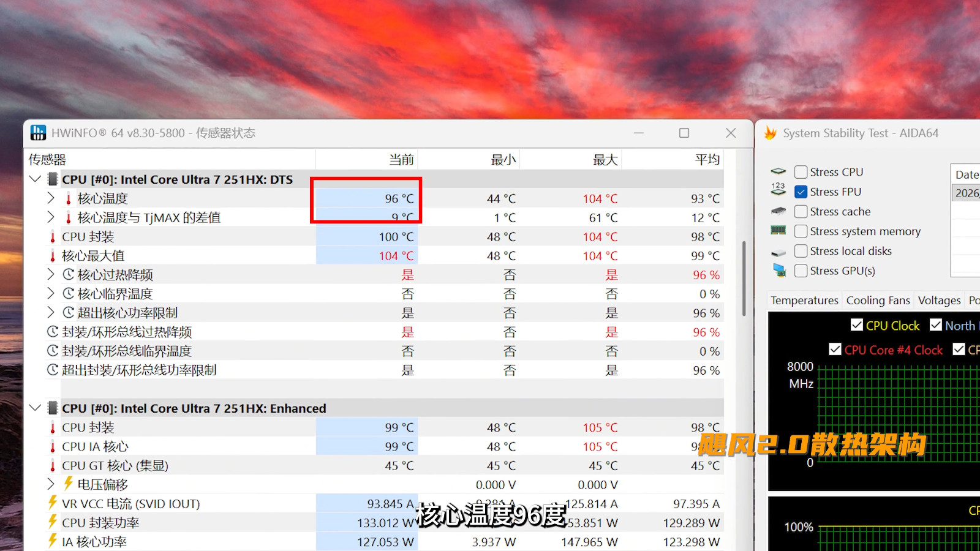
Task: Enable the Stress cache checkbox
Action: pyautogui.click(x=801, y=211)
